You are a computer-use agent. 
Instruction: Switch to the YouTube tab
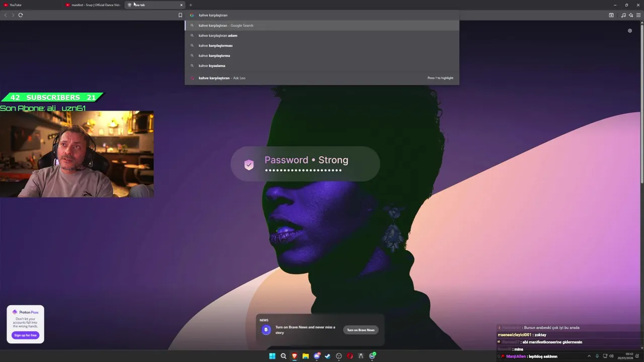pyautogui.click(x=30, y=5)
